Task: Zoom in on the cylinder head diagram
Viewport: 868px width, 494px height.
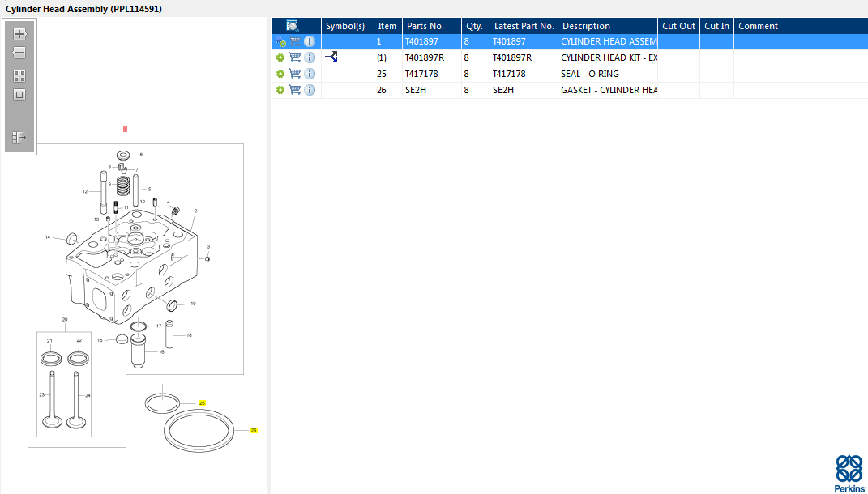Action: (x=19, y=34)
